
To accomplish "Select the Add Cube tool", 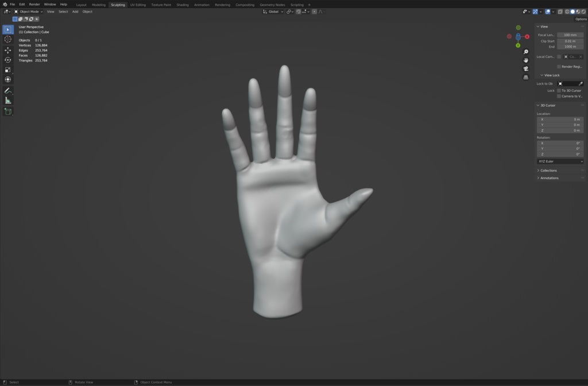I will (x=8, y=111).
